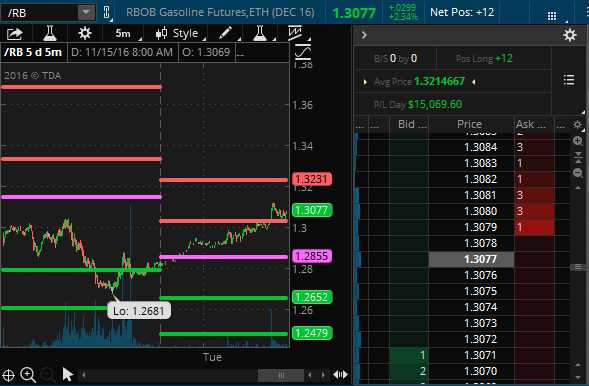Open Active Trader settings gear

pos(569,35)
